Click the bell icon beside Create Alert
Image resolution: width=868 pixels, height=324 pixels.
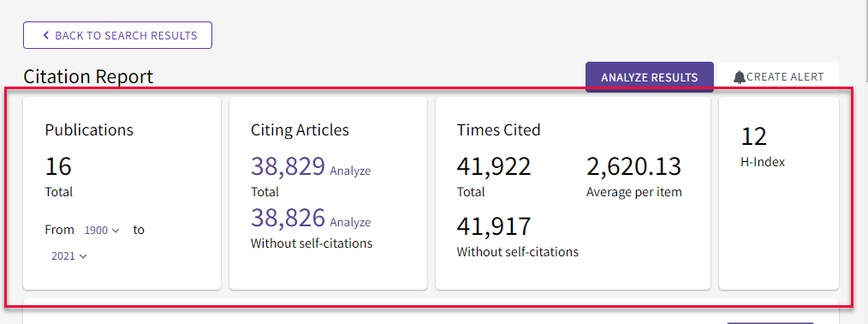pos(739,77)
